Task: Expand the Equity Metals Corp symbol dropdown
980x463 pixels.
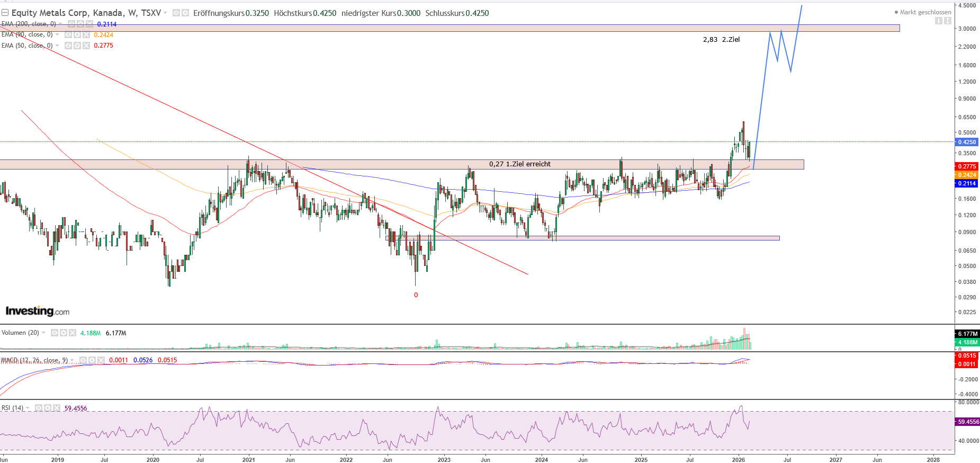Action: (165, 13)
